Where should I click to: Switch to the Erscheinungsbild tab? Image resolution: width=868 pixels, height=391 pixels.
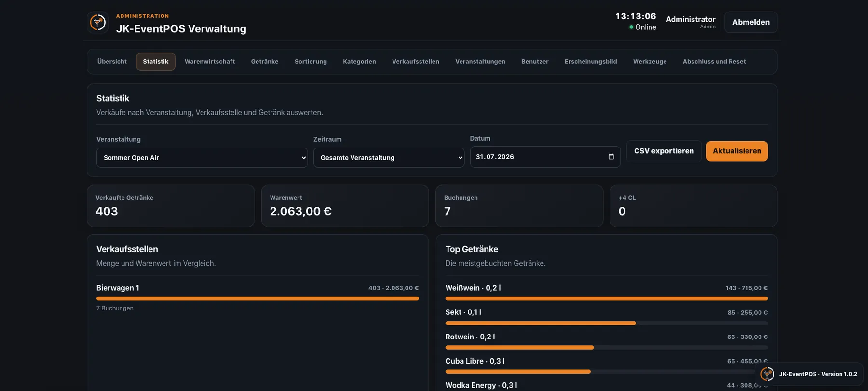click(591, 62)
